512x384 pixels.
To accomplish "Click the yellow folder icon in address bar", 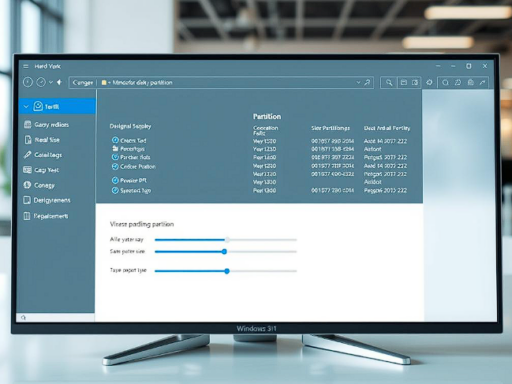I will (104, 82).
